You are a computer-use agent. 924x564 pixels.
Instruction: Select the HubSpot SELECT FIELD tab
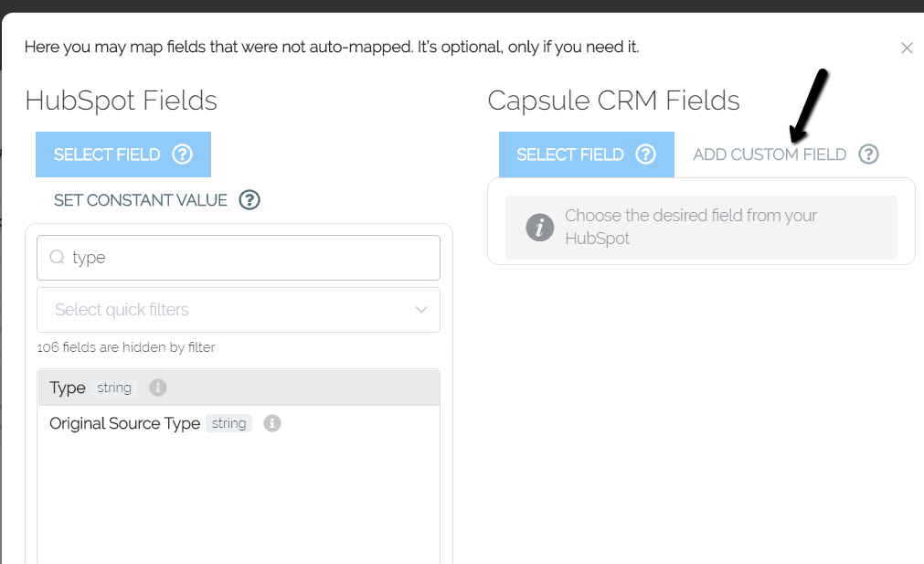tap(123, 154)
